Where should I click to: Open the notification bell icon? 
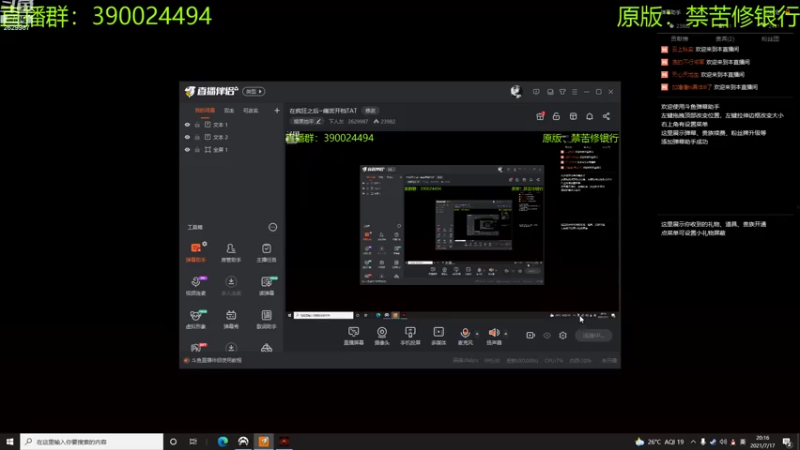(590, 116)
